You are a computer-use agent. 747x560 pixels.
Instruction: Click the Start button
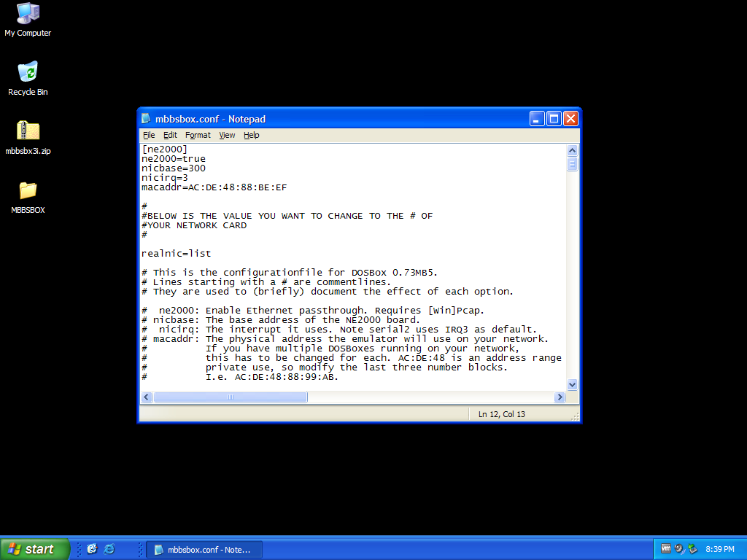[35, 549]
